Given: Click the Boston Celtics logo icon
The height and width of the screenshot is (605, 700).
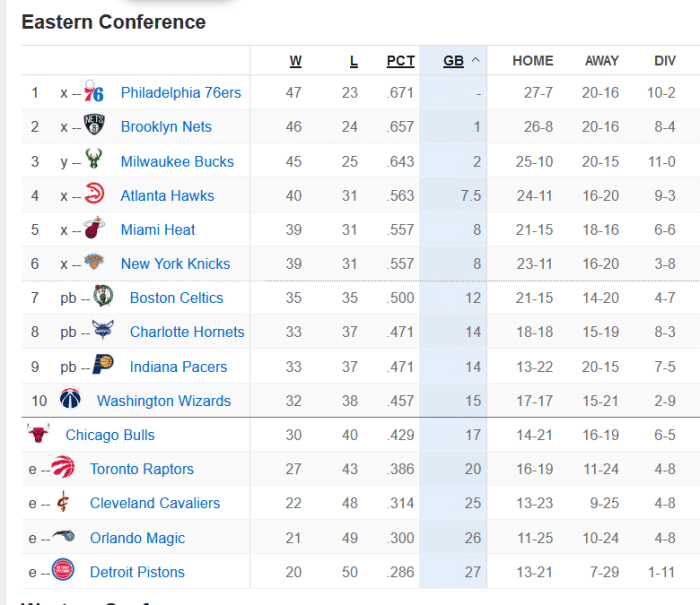Looking at the screenshot, I should click(x=103, y=298).
